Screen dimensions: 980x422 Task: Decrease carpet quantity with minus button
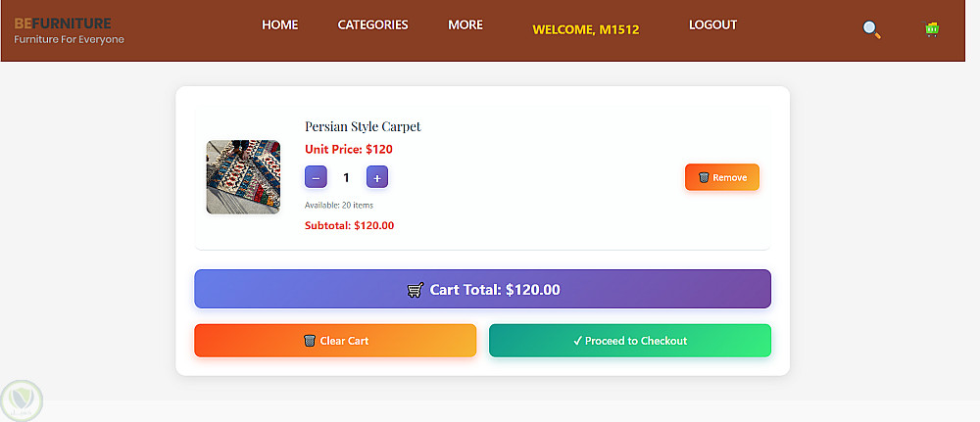tap(316, 177)
